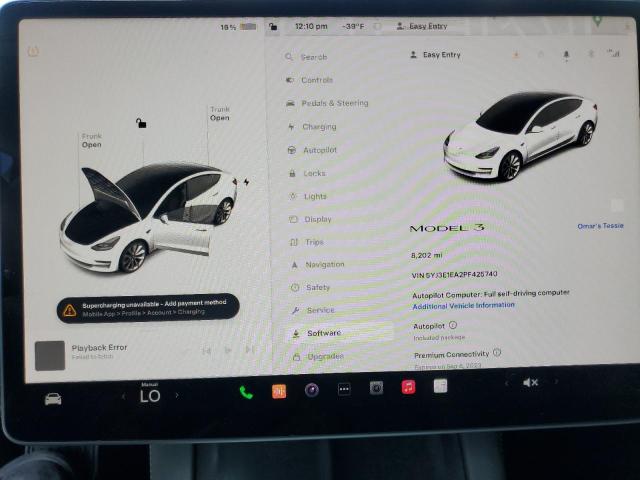
Task: Open the green Phone app
Action: click(x=246, y=393)
